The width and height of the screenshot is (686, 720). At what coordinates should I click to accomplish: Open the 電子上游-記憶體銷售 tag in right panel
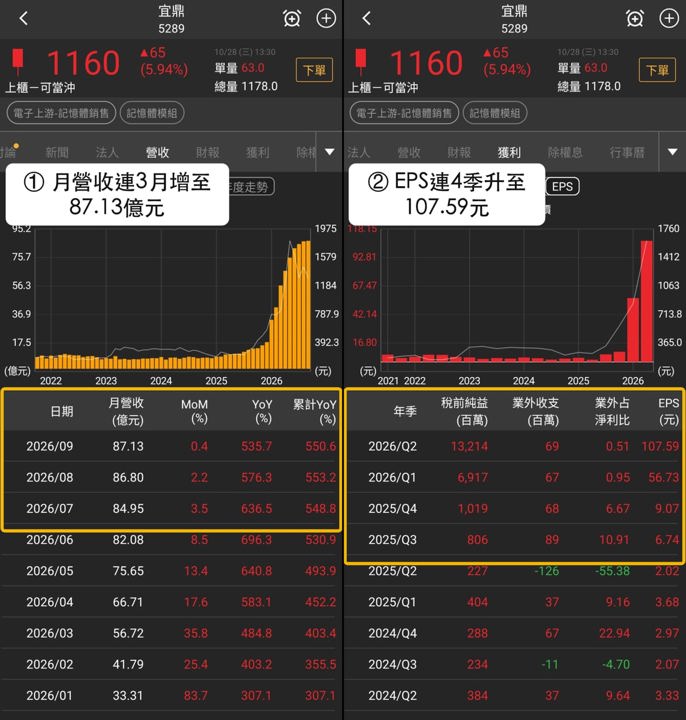404,113
